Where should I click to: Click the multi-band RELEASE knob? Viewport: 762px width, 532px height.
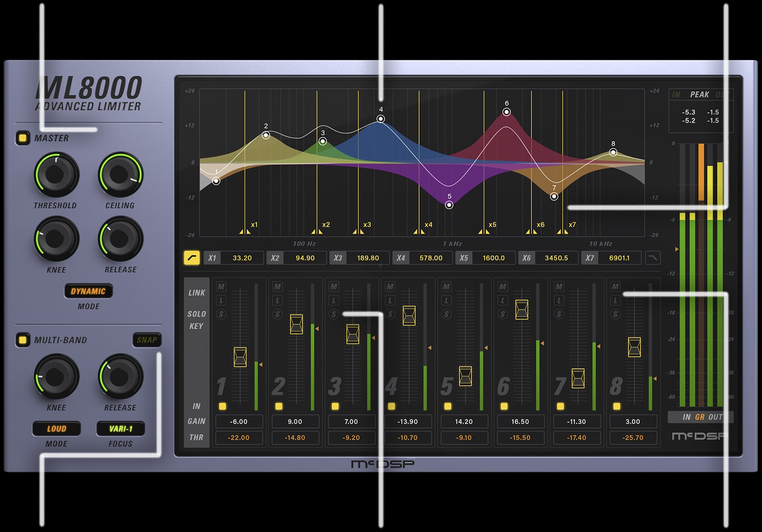[x=120, y=377]
